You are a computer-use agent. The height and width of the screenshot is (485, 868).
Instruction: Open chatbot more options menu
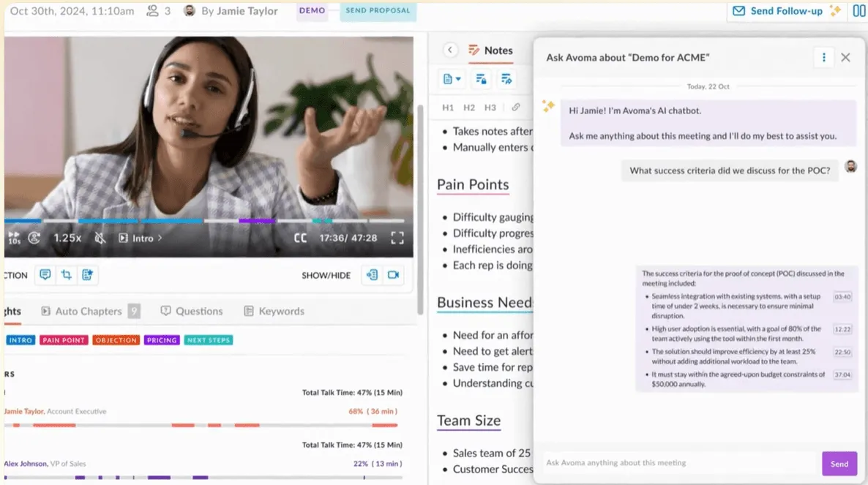(823, 58)
